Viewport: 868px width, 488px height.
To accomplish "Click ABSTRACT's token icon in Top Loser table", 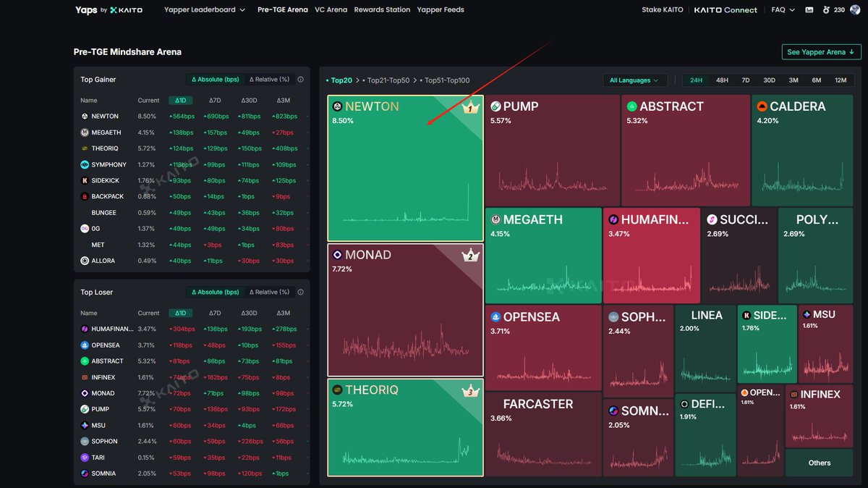I will (x=85, y=361).
